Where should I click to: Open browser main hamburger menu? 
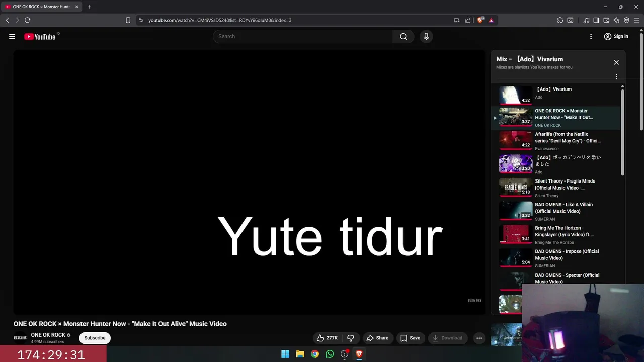click(636, 20)
